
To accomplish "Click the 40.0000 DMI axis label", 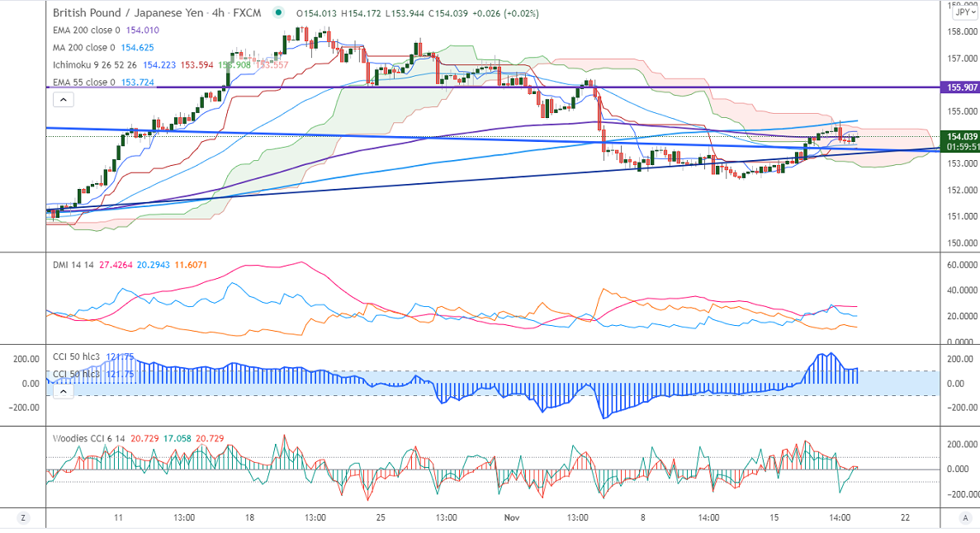I will (x=962, y=290).
